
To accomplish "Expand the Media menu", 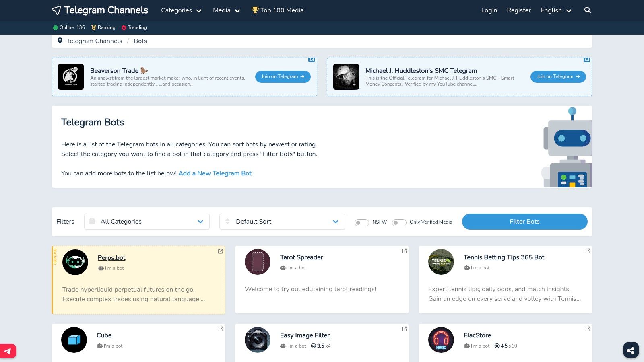I will tap(226, 10).
